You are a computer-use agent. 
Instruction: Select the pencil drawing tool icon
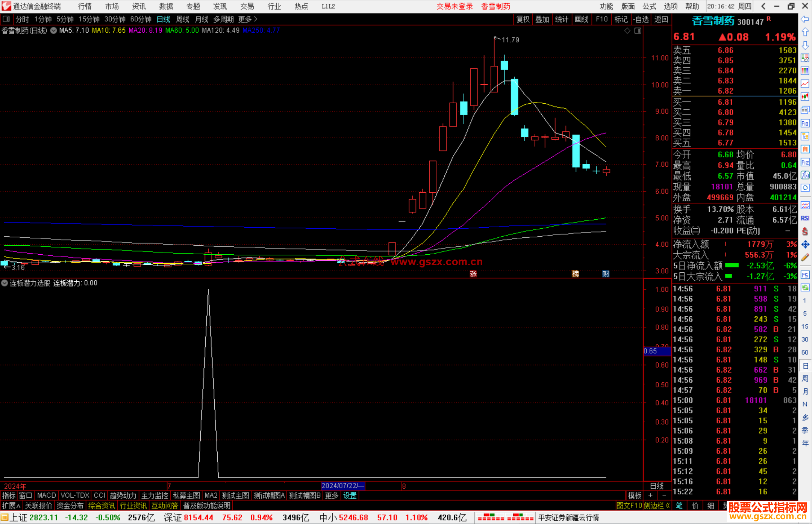(805, 258)
